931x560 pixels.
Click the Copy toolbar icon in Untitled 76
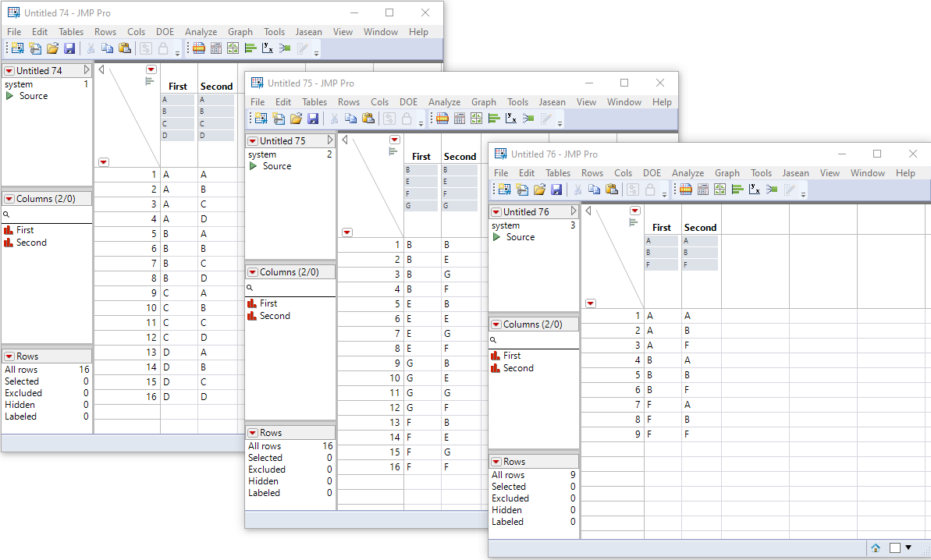click(x=593, y=189)
